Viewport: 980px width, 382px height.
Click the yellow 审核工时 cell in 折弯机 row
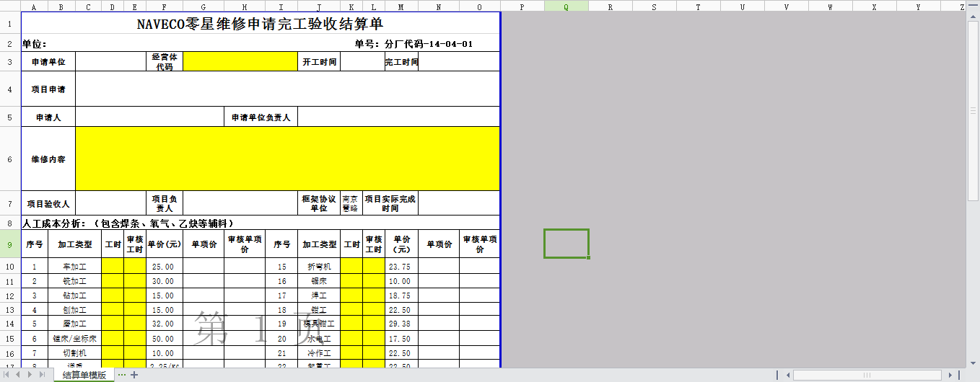click(373, 267)
